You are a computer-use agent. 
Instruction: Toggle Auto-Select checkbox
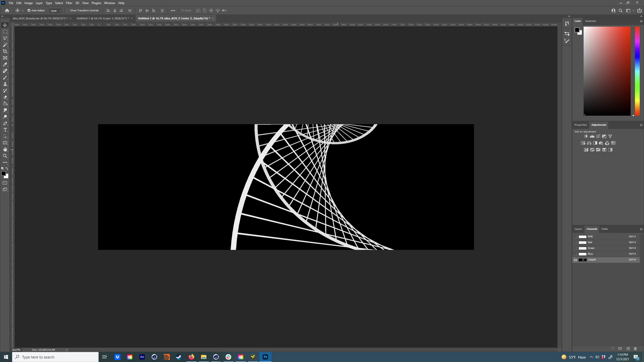pyautogui.click(x=29, y=11)
